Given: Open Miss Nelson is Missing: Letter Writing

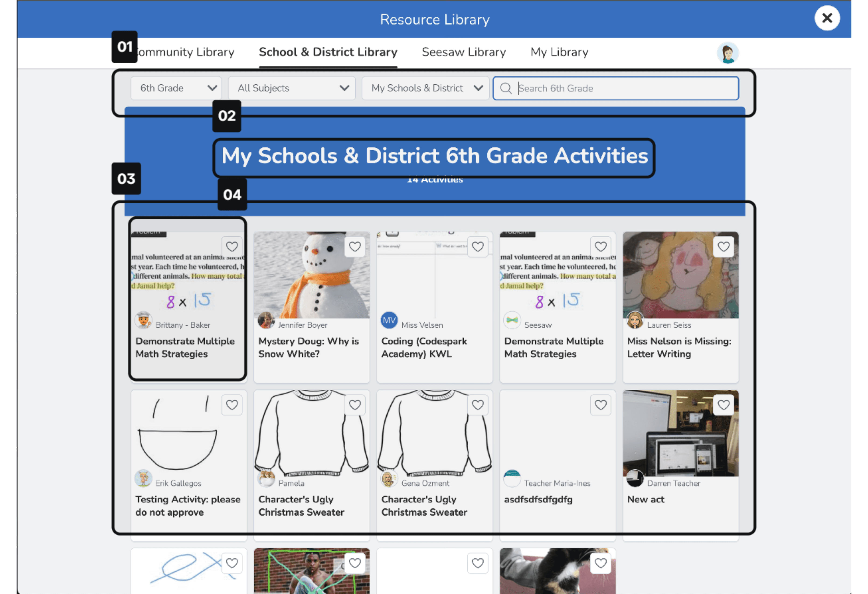Looking at the screenshot, I should (679, 347).
